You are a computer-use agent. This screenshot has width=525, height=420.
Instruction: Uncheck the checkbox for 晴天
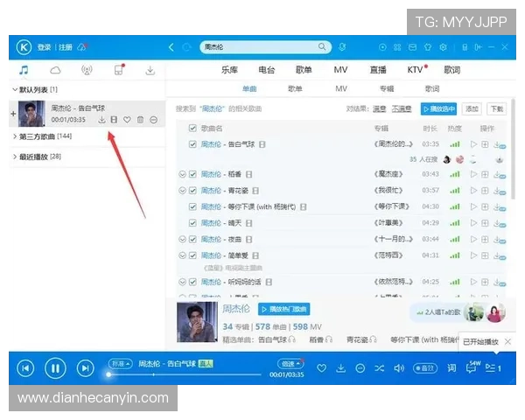coord(192,223)
